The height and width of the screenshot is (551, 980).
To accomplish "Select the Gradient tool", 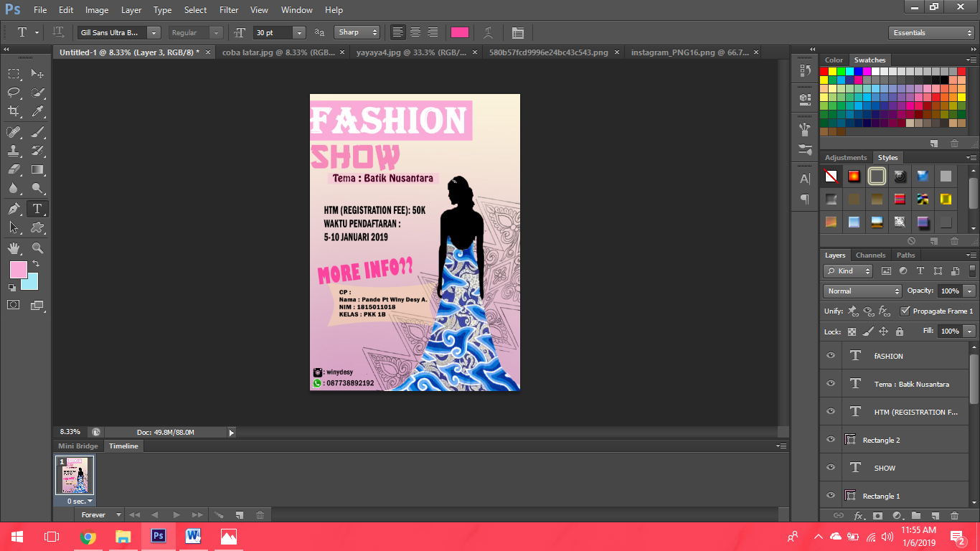I will (38, 169).
